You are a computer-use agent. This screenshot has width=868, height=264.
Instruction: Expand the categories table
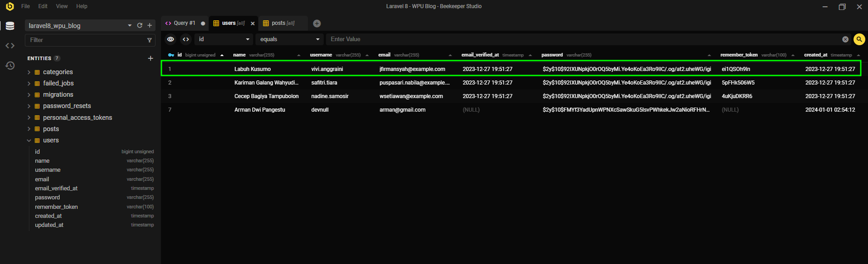pos(29,72)
